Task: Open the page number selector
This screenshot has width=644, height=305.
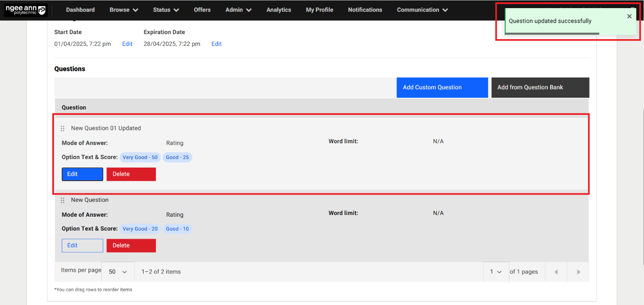Action: click(496, 272)
